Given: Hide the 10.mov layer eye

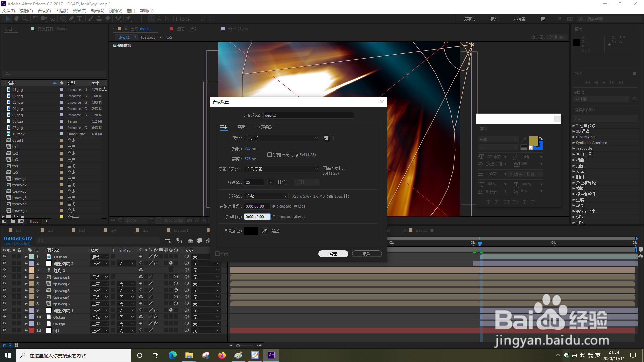Looking at the screenshot, I should (x=4, y=257).
